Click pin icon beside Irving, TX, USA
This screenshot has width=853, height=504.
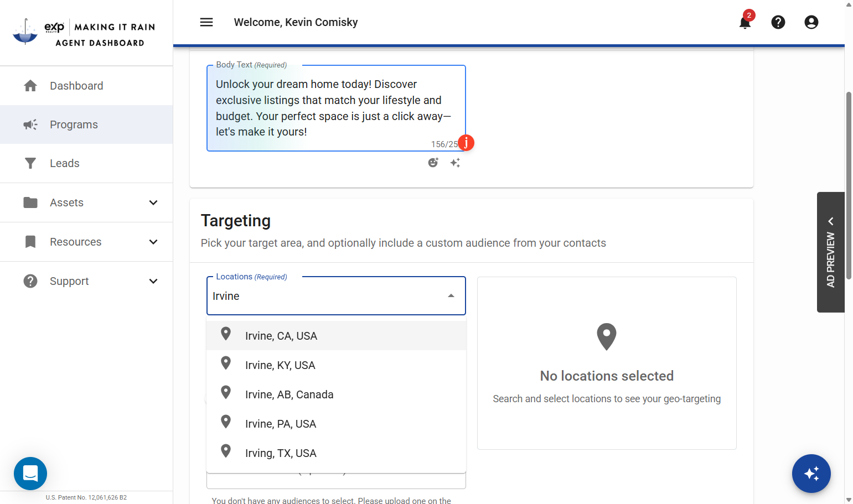(226, 451)
